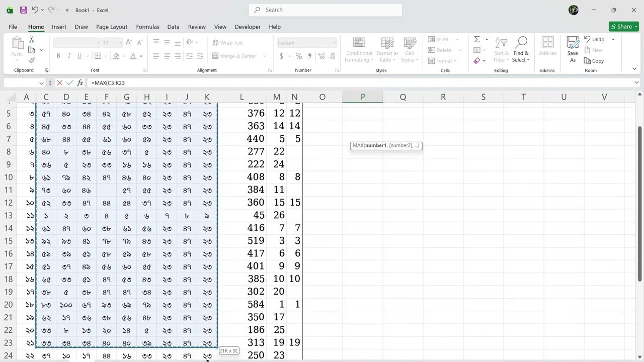This screenshot has height=362, width=644.
Task: Click the Enter checkmark in formula bar
Action: coord(70,83)
